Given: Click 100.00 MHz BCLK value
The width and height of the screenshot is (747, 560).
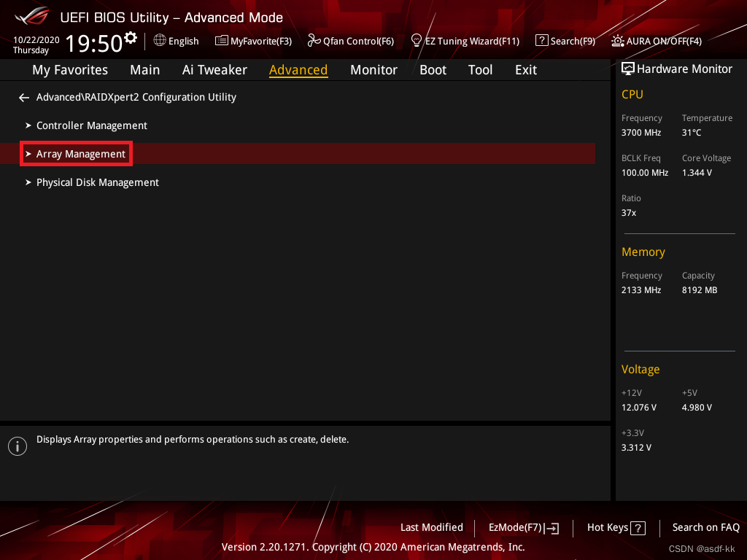Looking at the screenshot, I should click(x=645, y=173).
